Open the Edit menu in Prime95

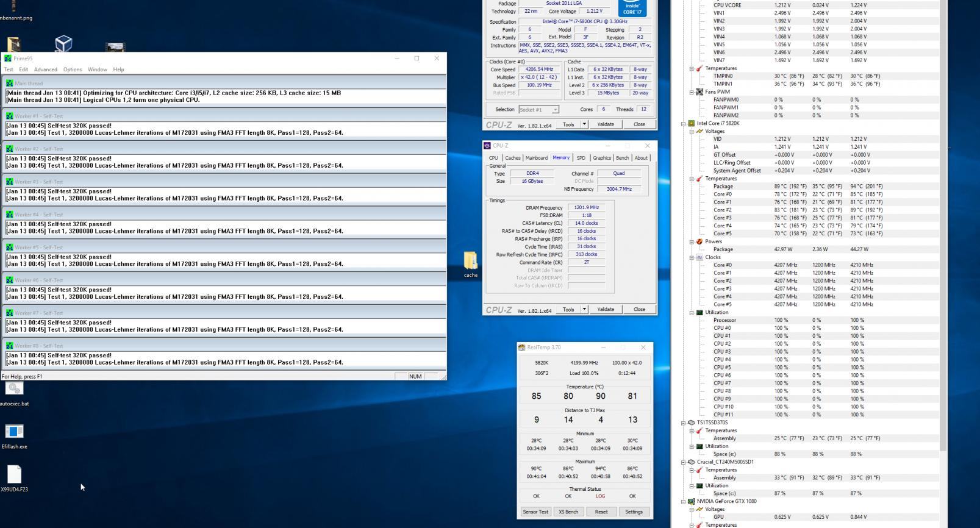pos(23,70)
